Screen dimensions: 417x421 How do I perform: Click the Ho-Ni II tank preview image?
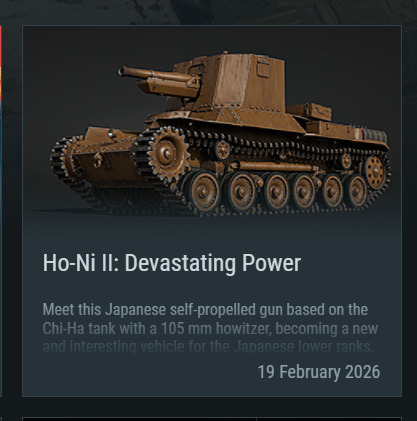[220, 135]
